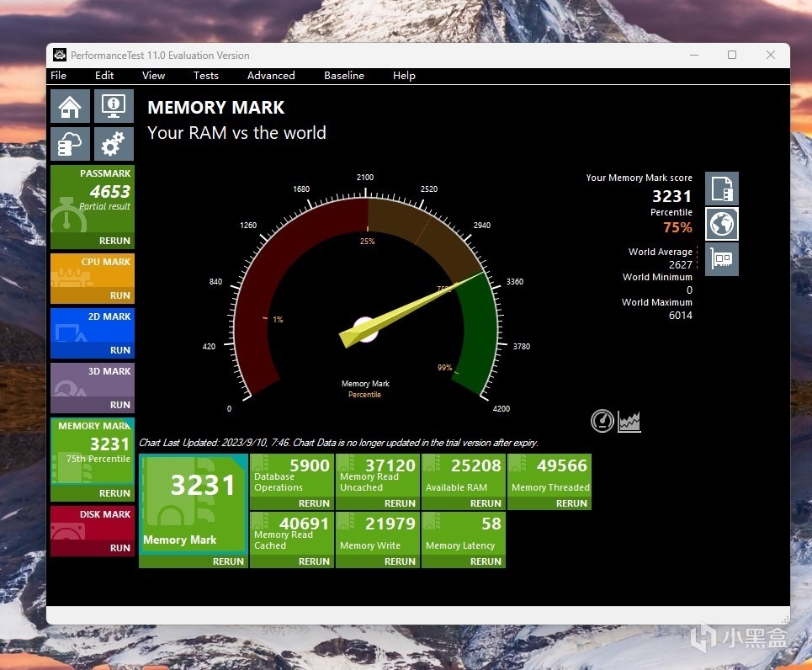The width and height of the screenshot is (812, 670).
Task: Select the 2D Mark tile
Action: [93, 326]
